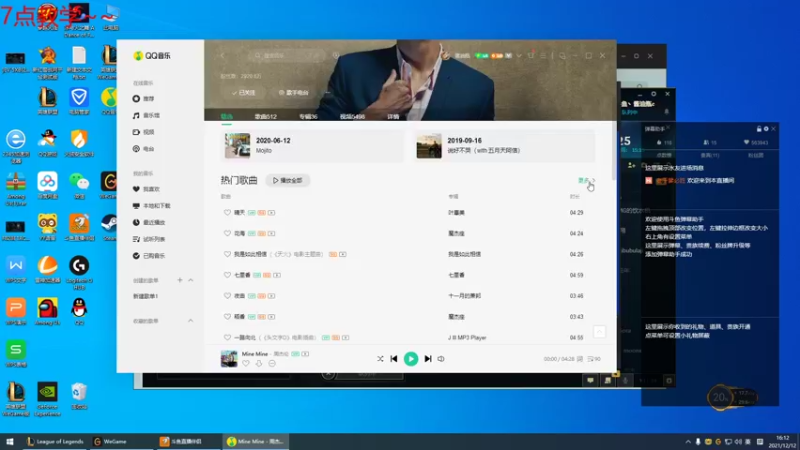Skip to previous track
The height and width of the screenshot is (450, 800).
[x=394, y=359]
